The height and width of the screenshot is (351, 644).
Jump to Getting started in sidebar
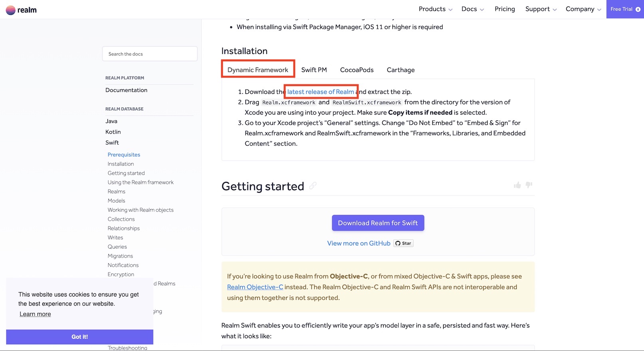[x=126, y=173]
